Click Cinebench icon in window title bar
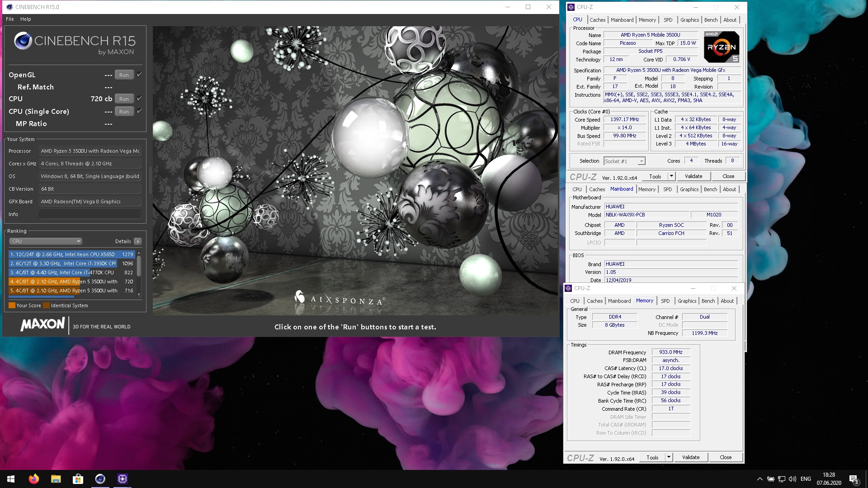 [x=9, y=7]
